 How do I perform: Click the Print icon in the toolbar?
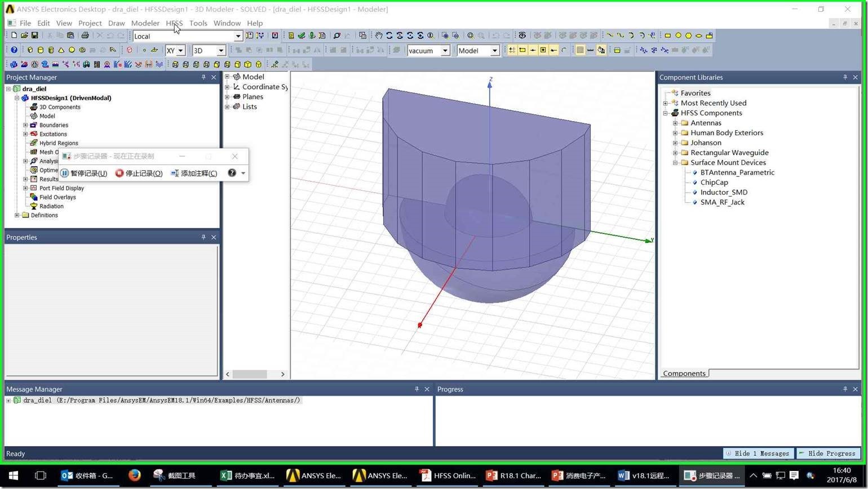coord(85,35)
